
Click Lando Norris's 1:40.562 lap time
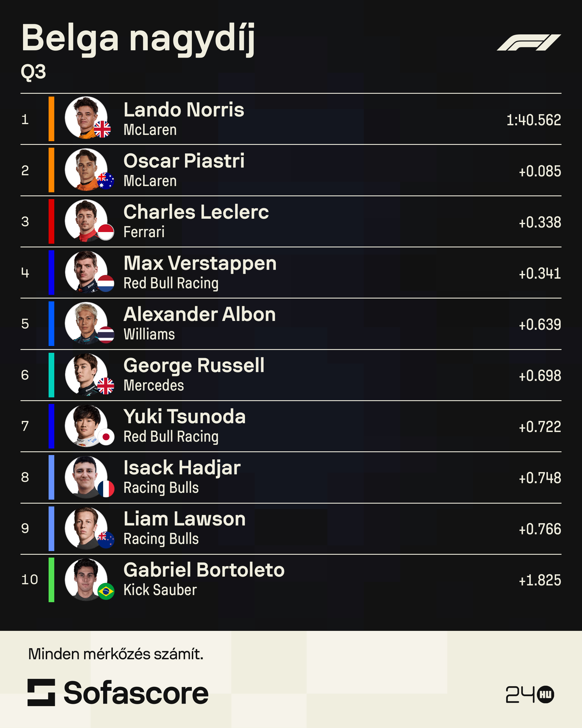(534, 120)
